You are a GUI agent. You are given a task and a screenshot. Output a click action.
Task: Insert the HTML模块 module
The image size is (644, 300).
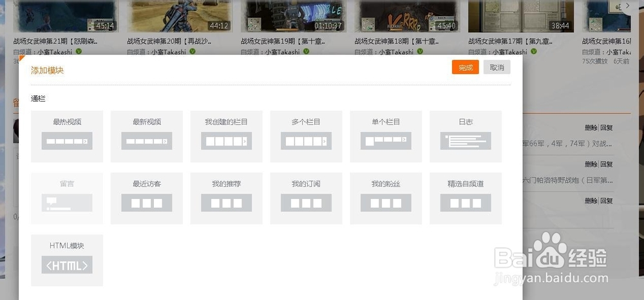tap(67, 260)
